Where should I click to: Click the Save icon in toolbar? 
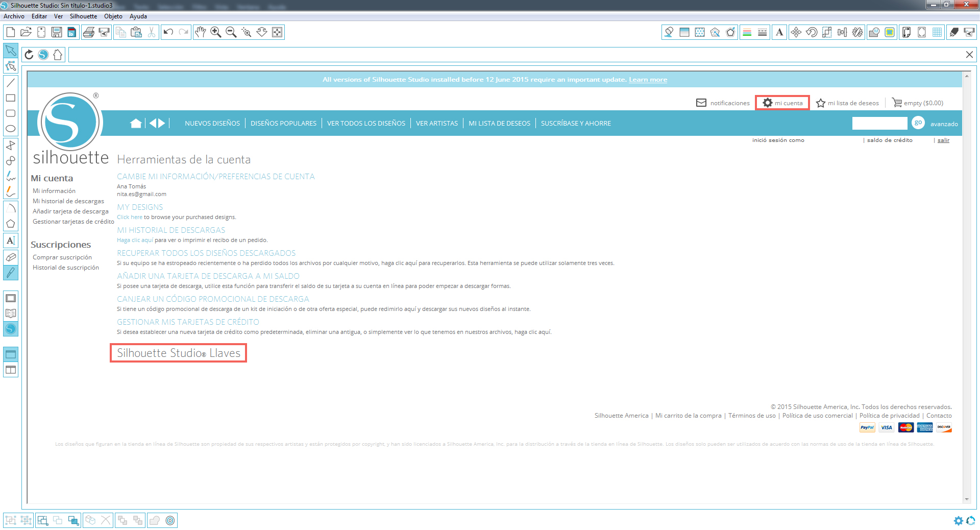(x=57, y=32)
